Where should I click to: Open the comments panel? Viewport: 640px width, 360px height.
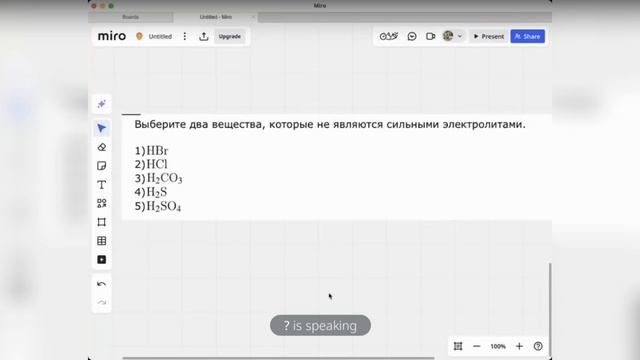(x=412, y=36)
